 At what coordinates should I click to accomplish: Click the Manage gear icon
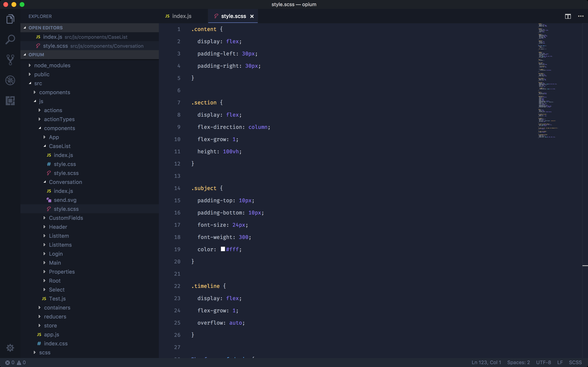10,348
